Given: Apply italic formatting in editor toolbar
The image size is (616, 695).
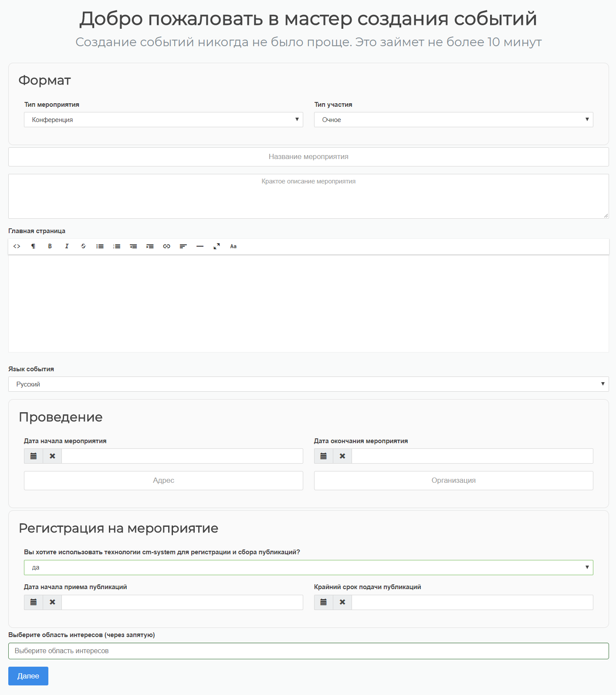Looking at the screenshot, I should coord(67,247).
